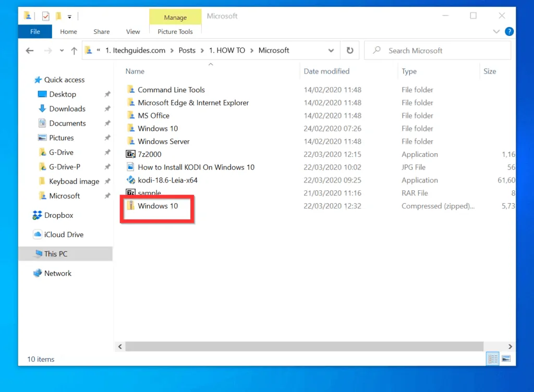Switch to large thumbnails view

[505, 359]
